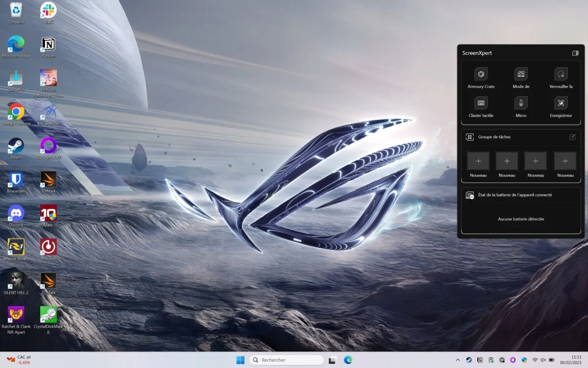Edit the Groupe de tâches via pencil icon
This screenshot has height=368, width=588.
pyautogui.click(x=573, y=137)
